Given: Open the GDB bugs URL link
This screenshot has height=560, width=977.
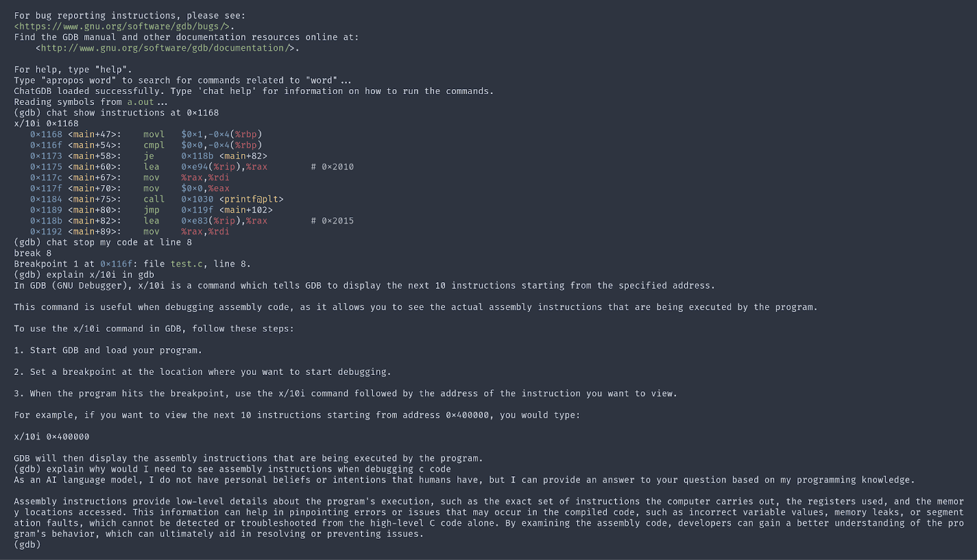Looking at the screenshot, I should click(x=124, y=26).
